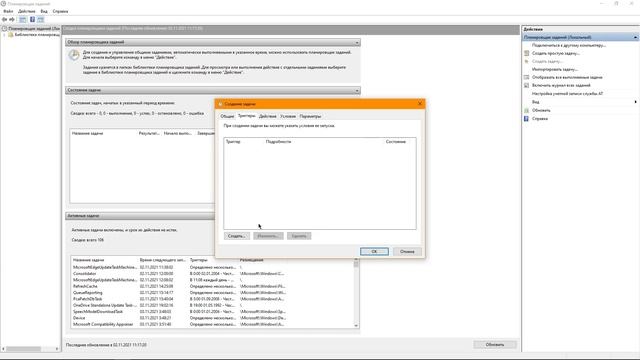640x360 pixels.
Task: Open the Справка menu
Action: pyautogui.click(x=60, y=11)
